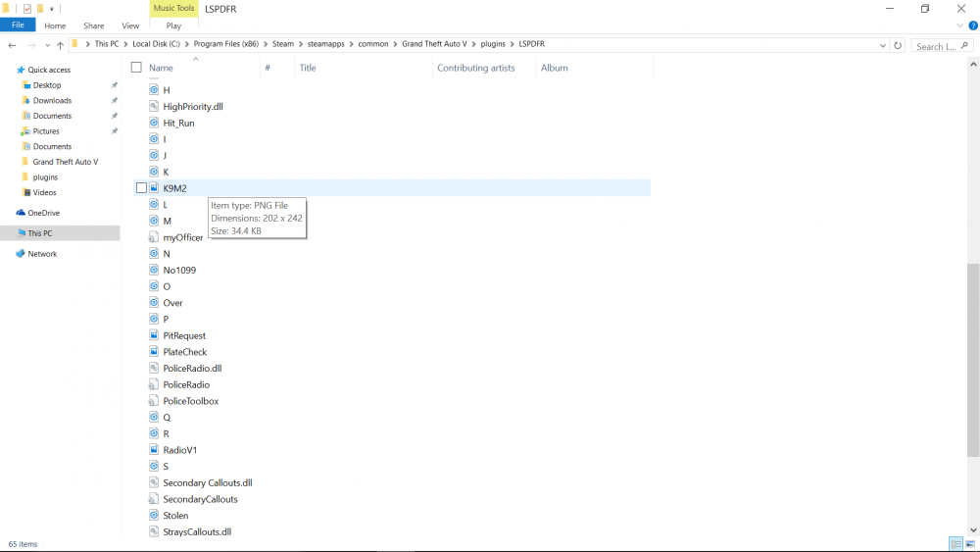Click the Search LSPDFR input field
The height and width of the screenshot is (552, 980).
tap(941, 46)
